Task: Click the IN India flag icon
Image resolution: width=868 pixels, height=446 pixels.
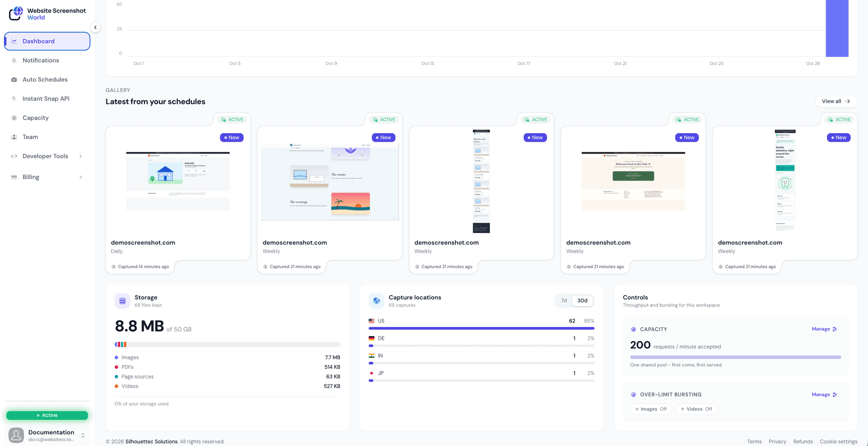Action: point(371,356)
